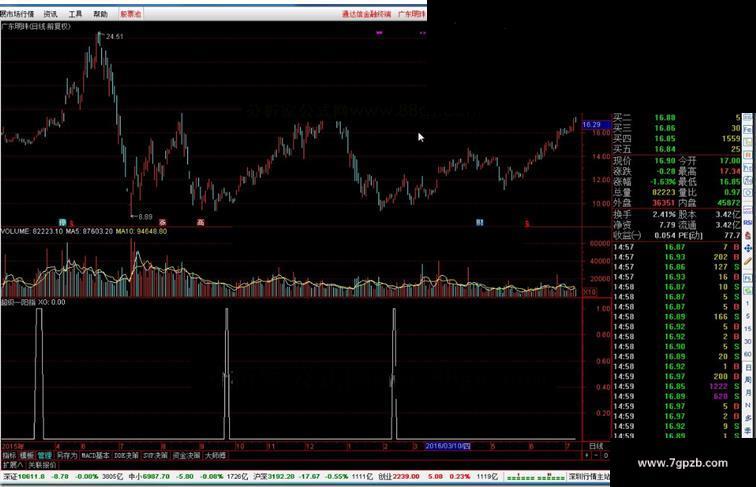Select the 15-minute period icon in the side toolbar
The width and height of the screenshot is (756, 487).
(748, 328)
